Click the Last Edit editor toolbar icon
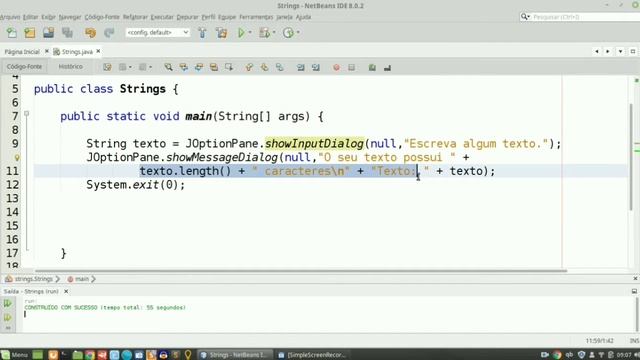Screen dimensions: 640x360 click(107, 67)
